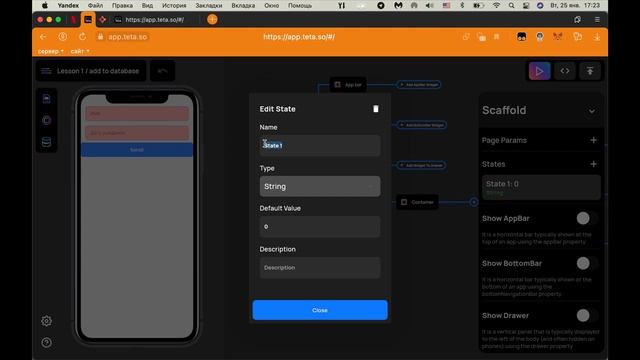Run the app preview play button
This screenshot has width=640, height=360.
[539, 71]
